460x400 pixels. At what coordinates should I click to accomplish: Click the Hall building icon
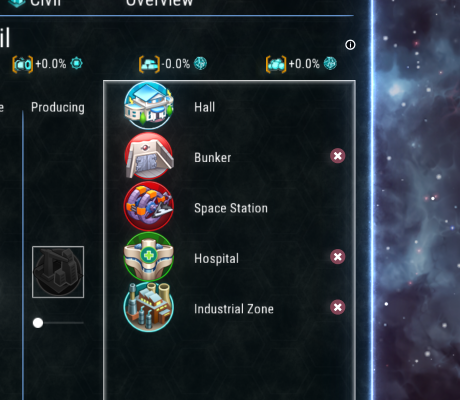coord(149,105)
